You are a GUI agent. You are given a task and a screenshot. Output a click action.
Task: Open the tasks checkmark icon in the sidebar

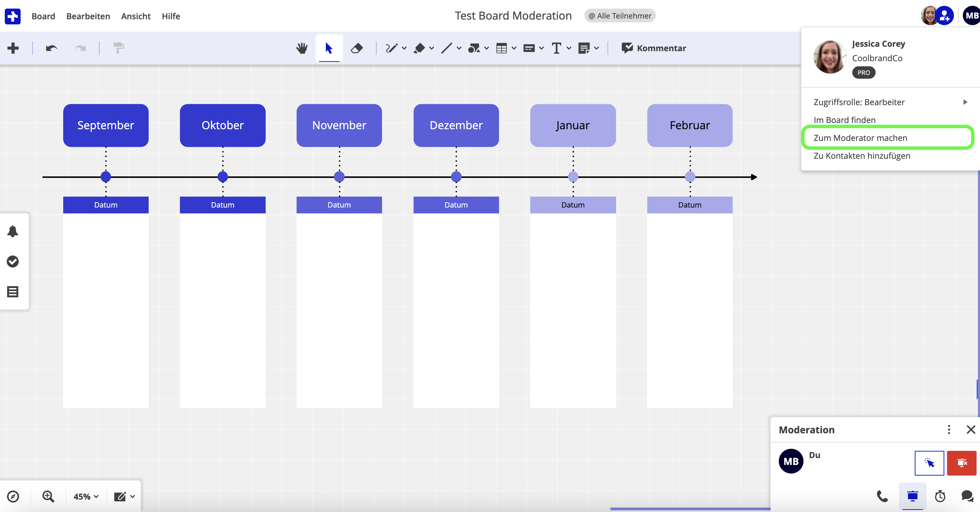point(13,261)
